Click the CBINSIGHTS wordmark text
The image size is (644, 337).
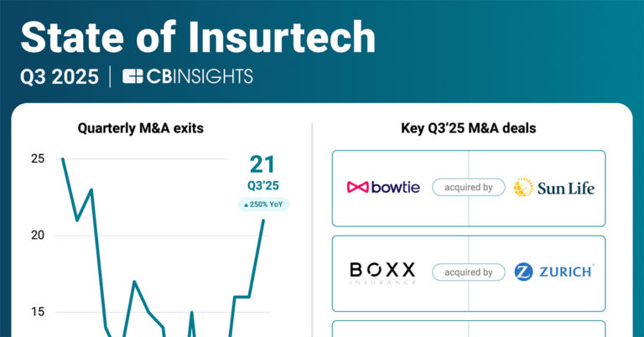pyautogui.click(x=201, y=76)
